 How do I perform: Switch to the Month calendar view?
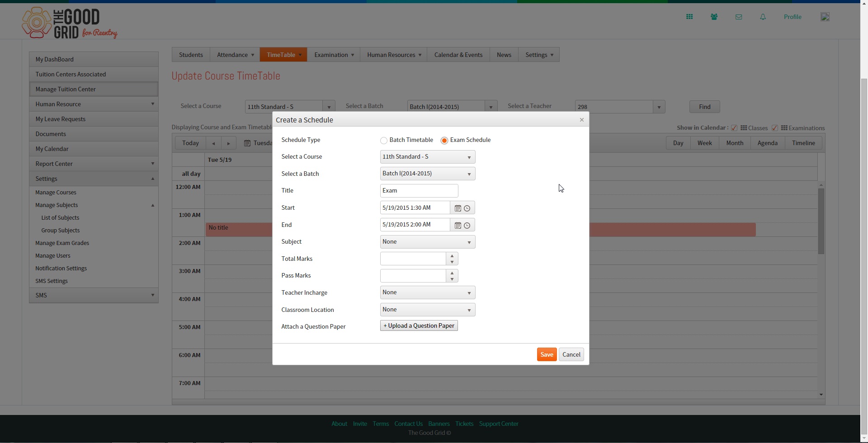click(x=735, y=143)
